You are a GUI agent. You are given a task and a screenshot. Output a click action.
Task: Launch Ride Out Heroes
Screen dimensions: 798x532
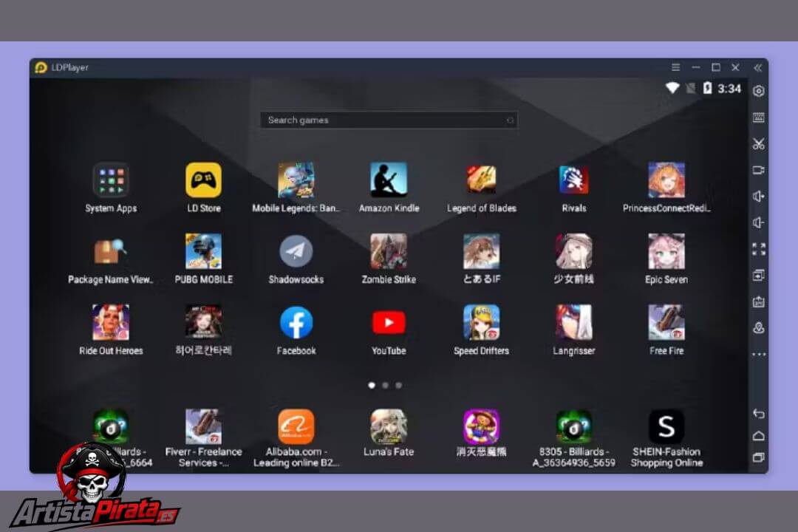[x=111, y=323]
